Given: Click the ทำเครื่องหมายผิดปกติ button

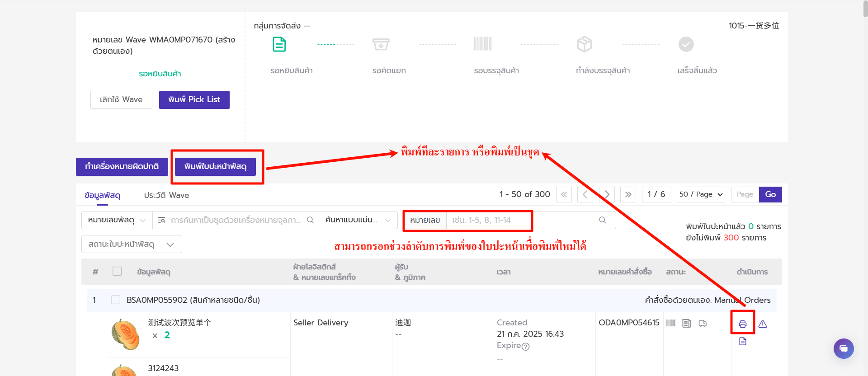Looking at the screenshot, I should click(x=122, y=166).
